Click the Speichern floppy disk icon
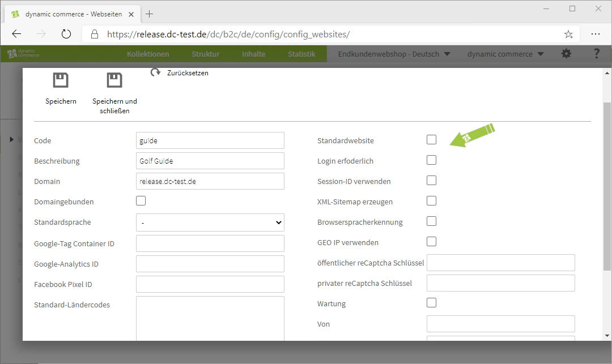The image size is (612, 364). point(61,80)
